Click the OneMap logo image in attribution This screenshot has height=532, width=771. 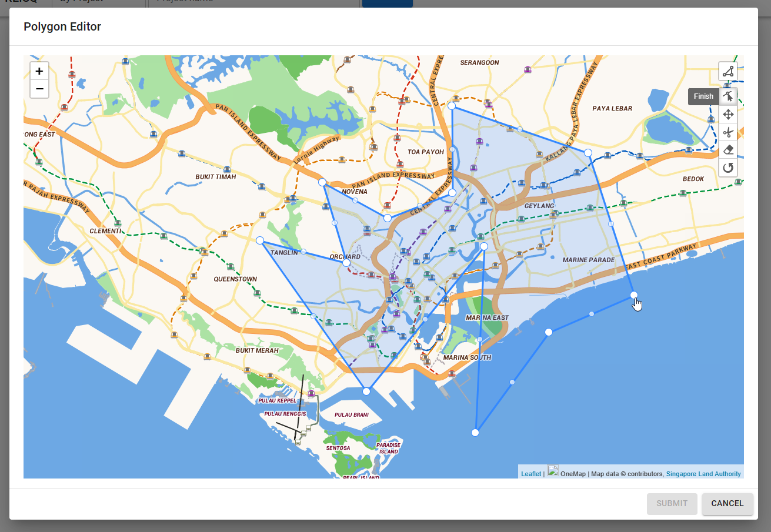click(x=553, y=470)
